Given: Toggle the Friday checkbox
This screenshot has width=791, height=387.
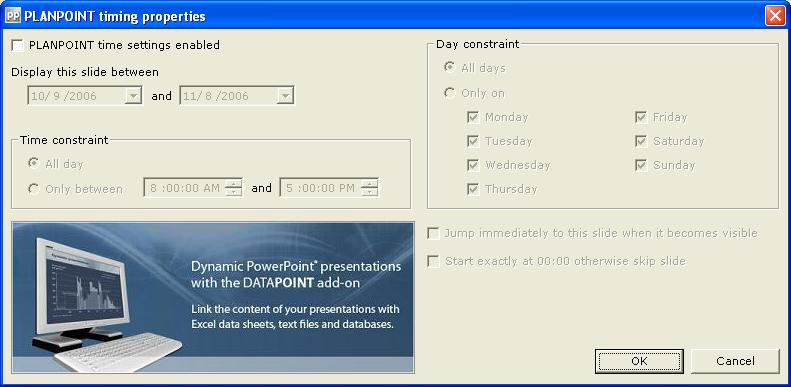Looking at the screenshot, I should [x=641, y=117].
